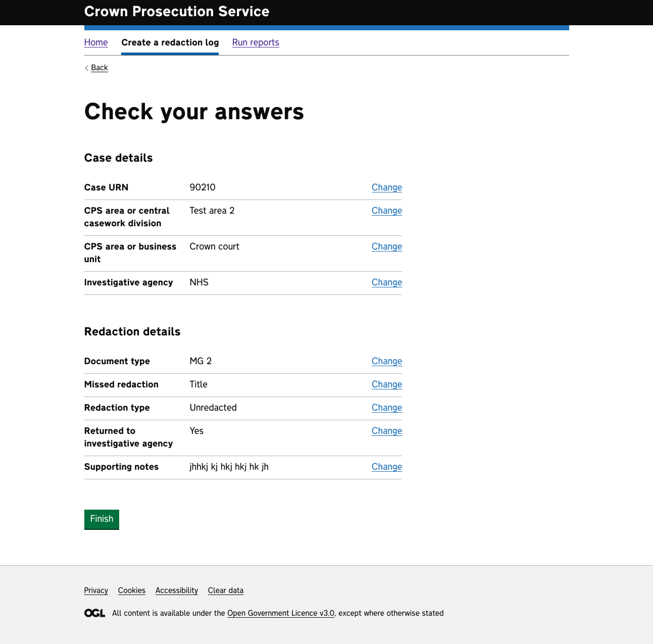Open the Open Government Licence v3.0 link
The image size is (653, 644).
point(280,613)
